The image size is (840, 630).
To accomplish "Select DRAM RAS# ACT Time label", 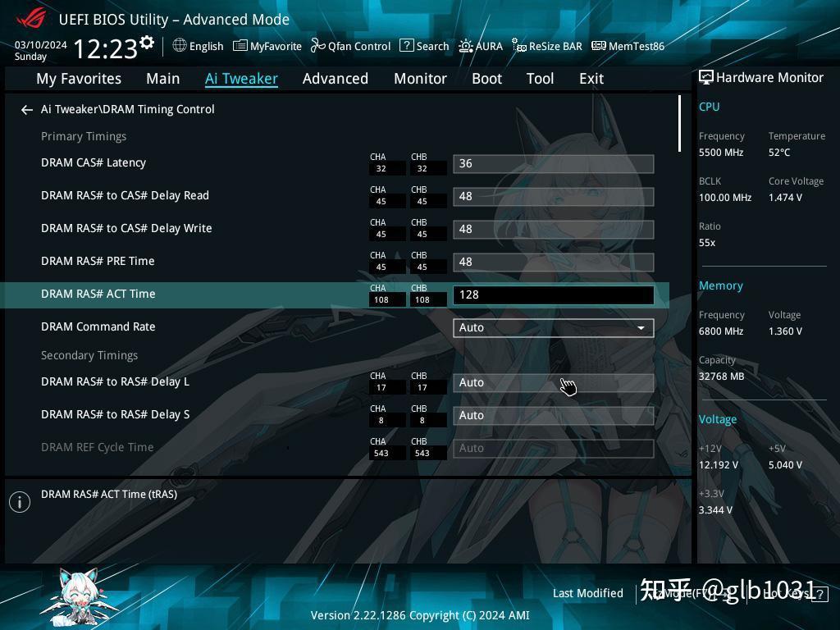I will tap(98, 294).
